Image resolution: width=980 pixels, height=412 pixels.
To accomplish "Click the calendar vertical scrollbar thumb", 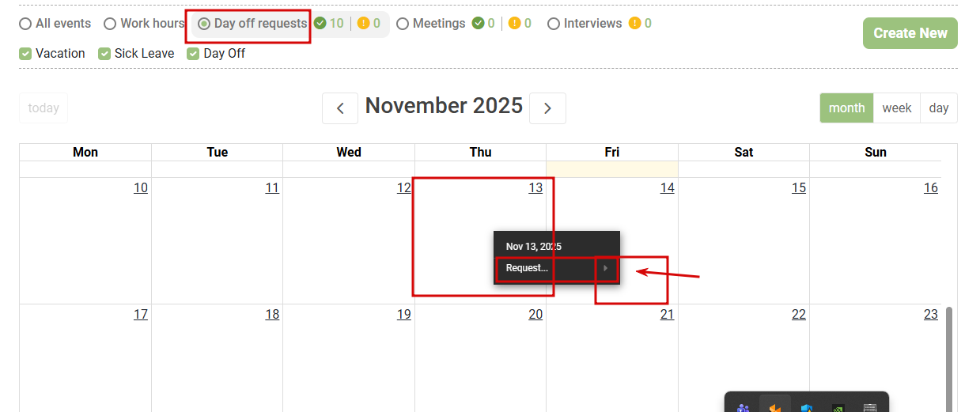I will point(949,356).
